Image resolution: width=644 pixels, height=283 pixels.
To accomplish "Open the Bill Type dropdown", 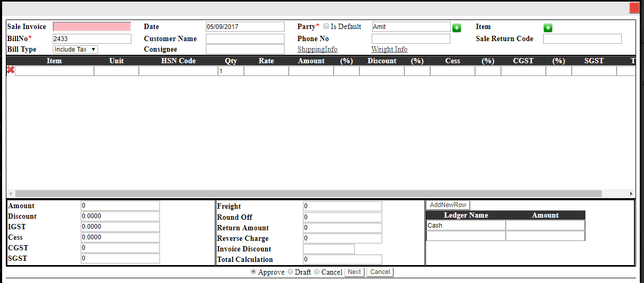I will click(x=75, y=50).
